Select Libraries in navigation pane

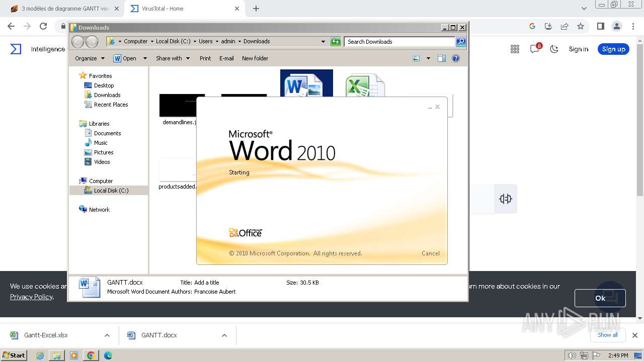(99, 124)
